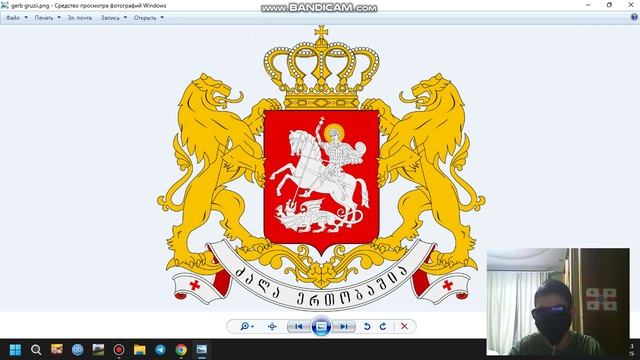640x360 pixels.
Task: Click the Photo Viewer title bar icon
Action: coord(4,5)
